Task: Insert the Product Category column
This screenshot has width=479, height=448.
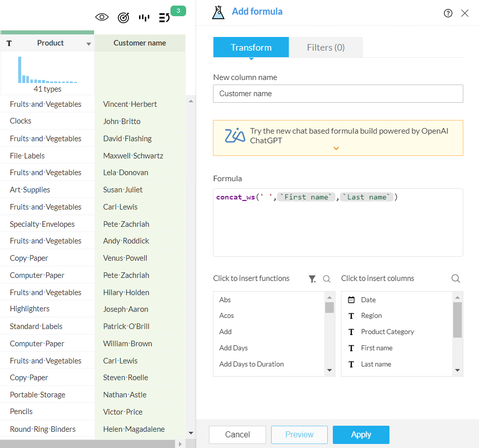Action: click(x=387, y=332)
